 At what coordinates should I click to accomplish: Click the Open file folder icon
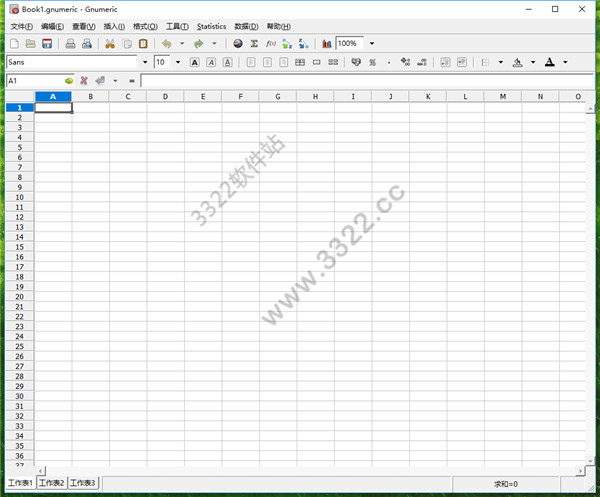(x=31, y=44)
